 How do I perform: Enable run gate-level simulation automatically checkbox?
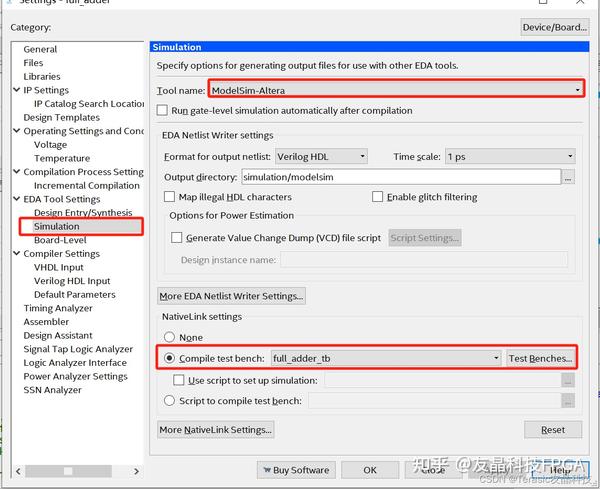[162, 110]
